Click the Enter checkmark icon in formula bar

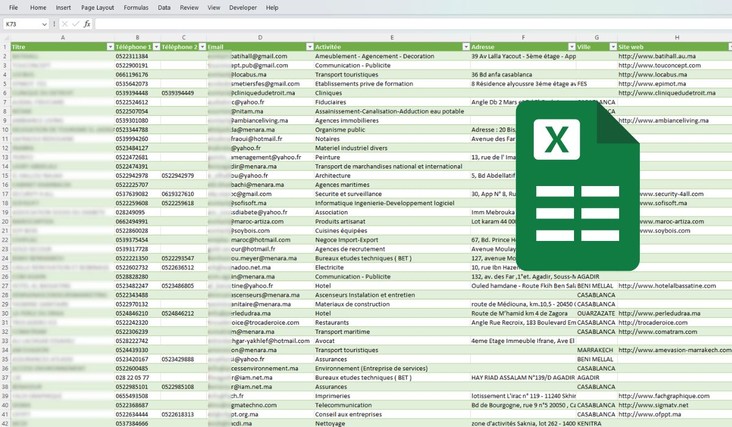[x=75, y=23]
